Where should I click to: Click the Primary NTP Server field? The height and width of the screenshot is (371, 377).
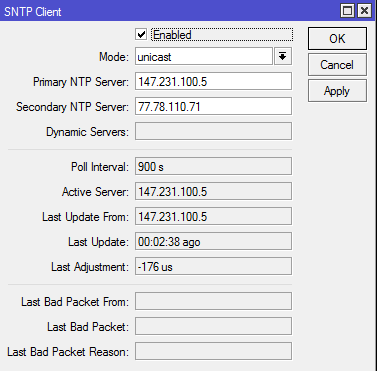click(213, 81)
